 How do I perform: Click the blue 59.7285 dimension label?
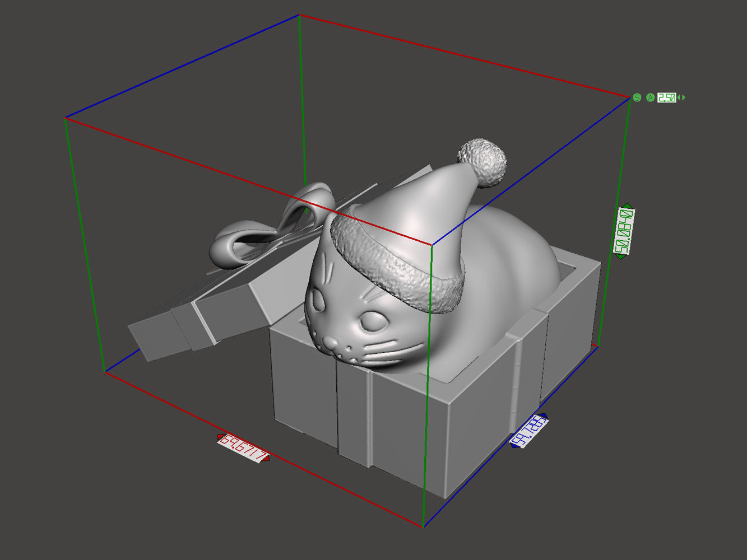(529, 431)
